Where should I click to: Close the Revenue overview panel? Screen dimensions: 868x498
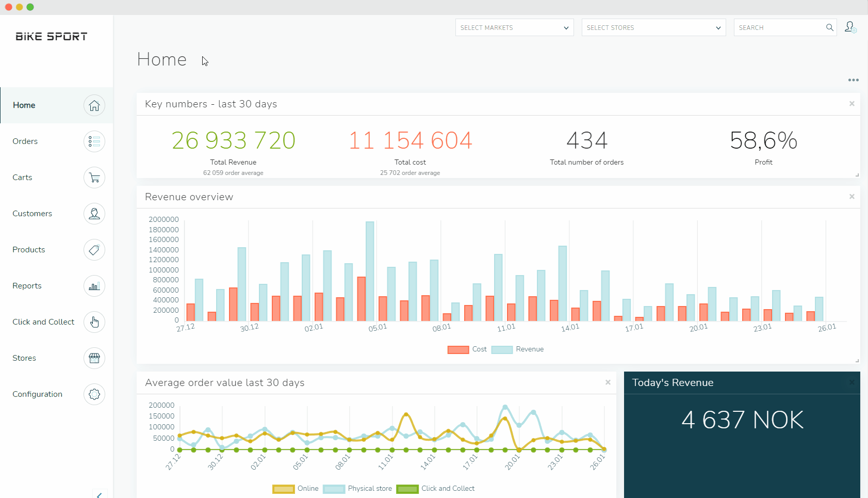[x=852, y=197]
